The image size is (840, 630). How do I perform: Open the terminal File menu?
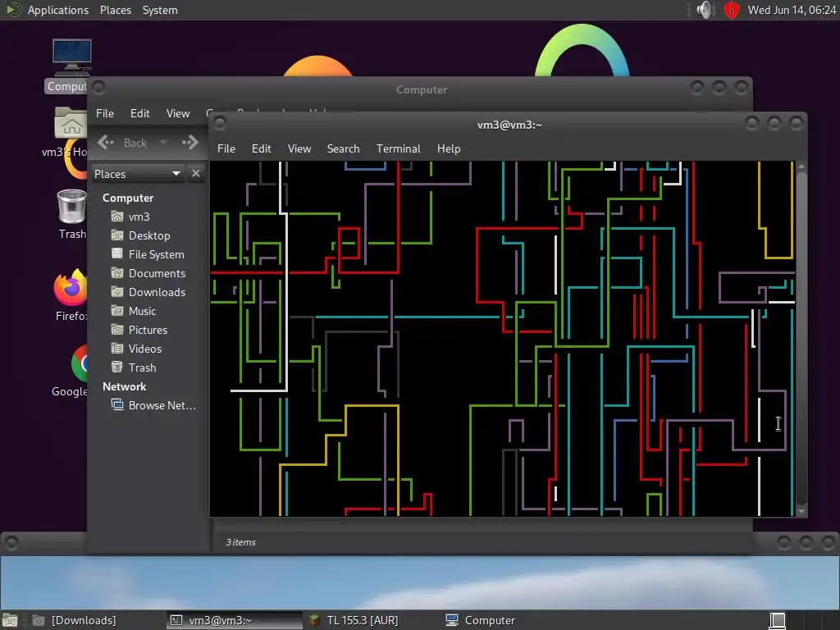[x=226, y=148]
